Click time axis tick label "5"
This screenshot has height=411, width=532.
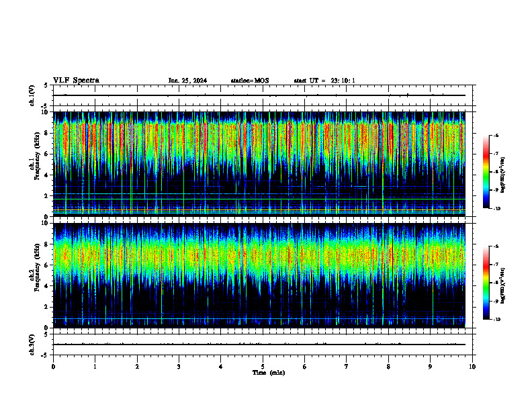tap(263, 367)
